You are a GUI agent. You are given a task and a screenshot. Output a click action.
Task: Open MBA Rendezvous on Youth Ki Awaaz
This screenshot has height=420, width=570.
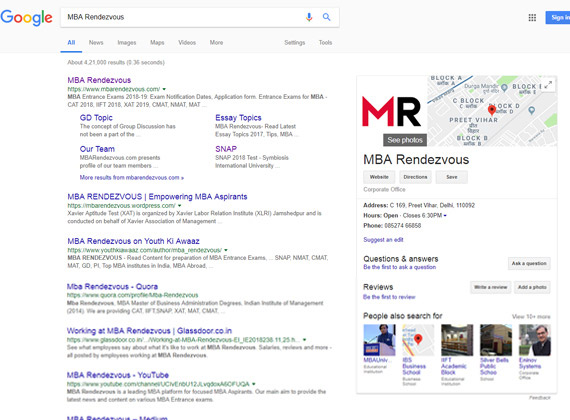[133, 241]
